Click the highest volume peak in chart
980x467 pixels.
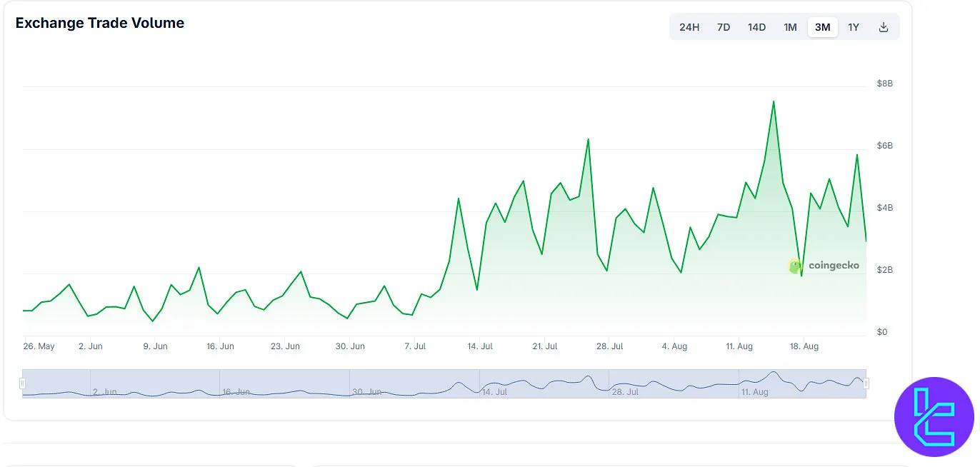click(774, 101)
